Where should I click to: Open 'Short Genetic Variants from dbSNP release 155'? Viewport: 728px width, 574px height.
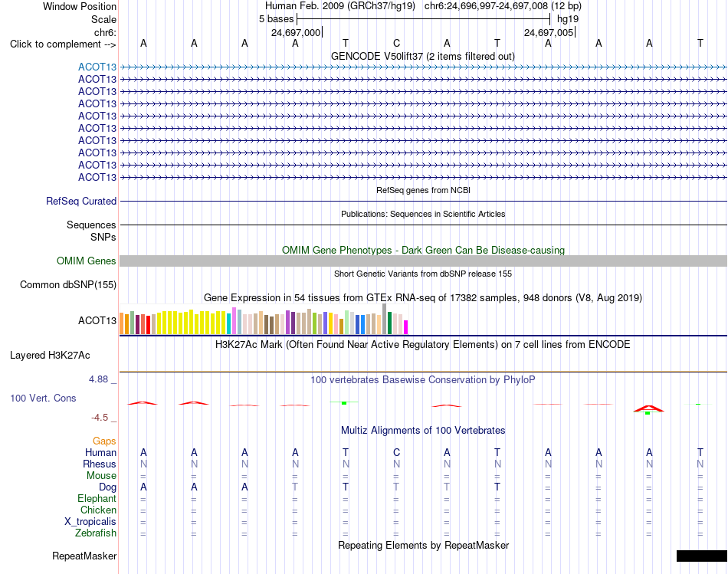[x=423, y=274]
